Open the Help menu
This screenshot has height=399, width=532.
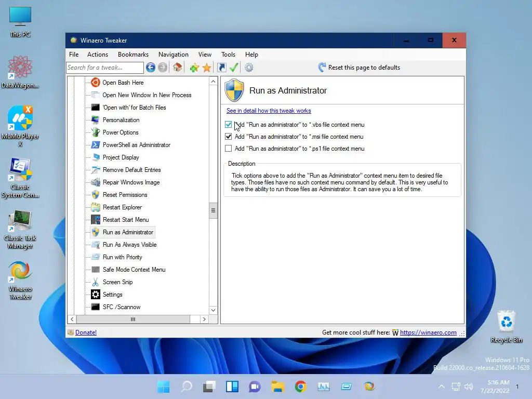pyautogui.click(x=252, y=54)
